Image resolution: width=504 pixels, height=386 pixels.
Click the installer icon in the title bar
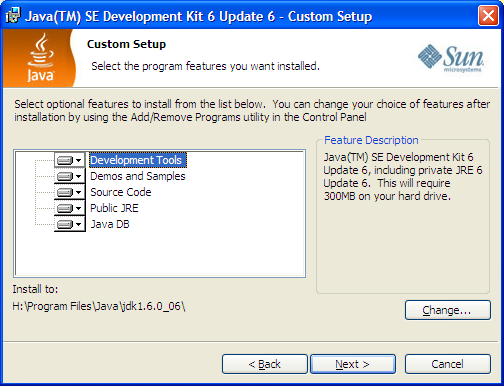tap(13, 16)
